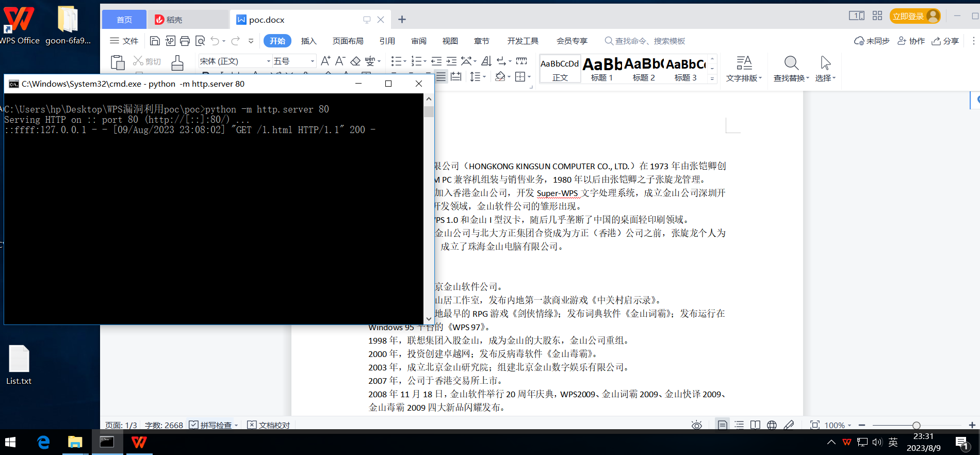Viewport: 980px width, 455px height.
Task: Click the sort (A-Z) icon
Action: coord(486,61)
